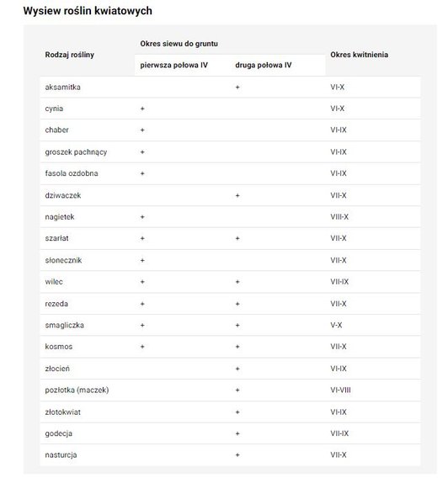Image resolution: width=448 pixels, height=494 pixels.
Task: Select the 'druga połowa IV' subheader
Action: pos(264,65)
